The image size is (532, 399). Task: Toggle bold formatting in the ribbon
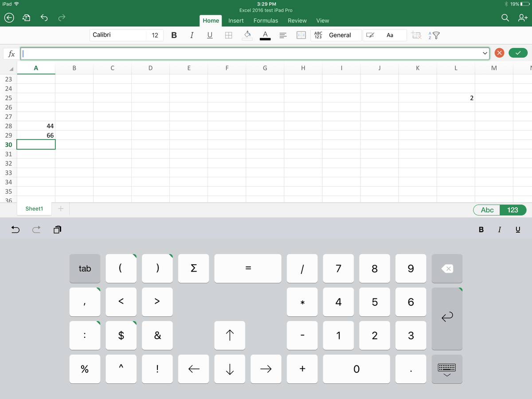(x=174, y=35)
